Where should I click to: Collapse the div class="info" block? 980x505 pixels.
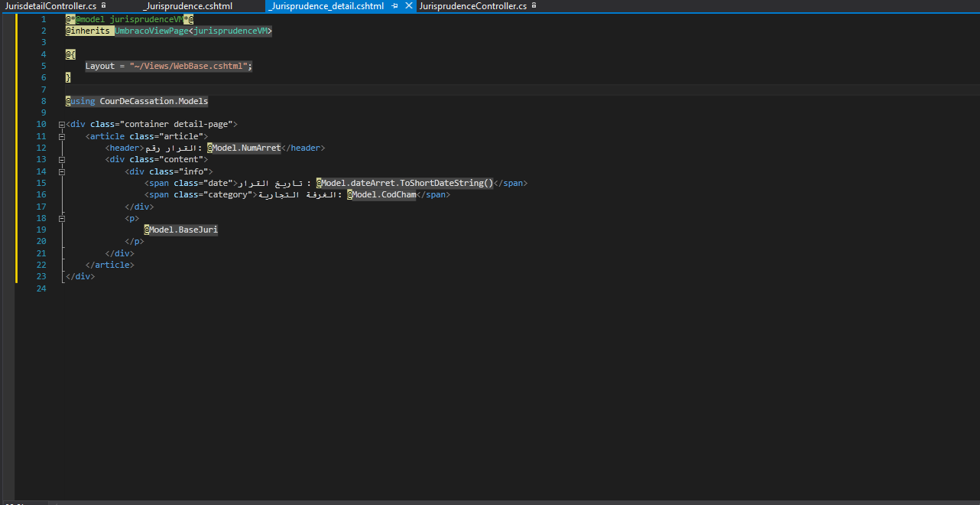(61, 171)
